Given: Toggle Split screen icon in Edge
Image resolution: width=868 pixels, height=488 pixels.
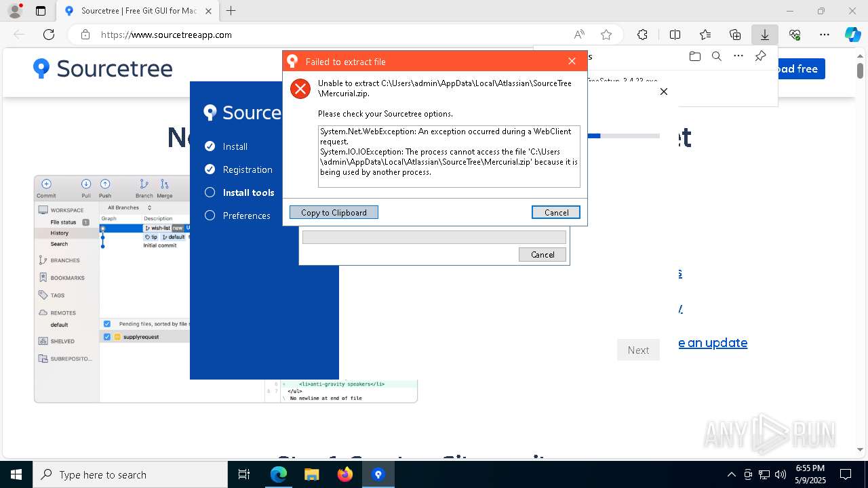Looking at the screenshot, I should point(675,35).
